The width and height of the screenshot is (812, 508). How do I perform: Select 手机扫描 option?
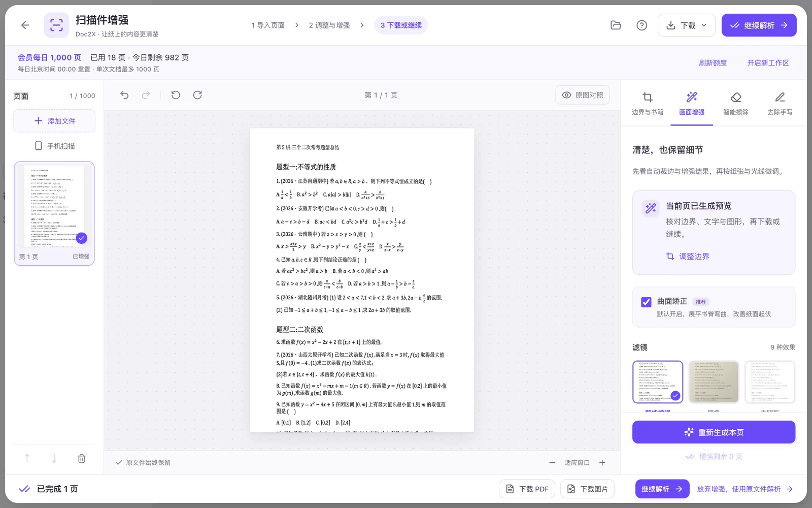pyautogui.click(x=54, y=146)
